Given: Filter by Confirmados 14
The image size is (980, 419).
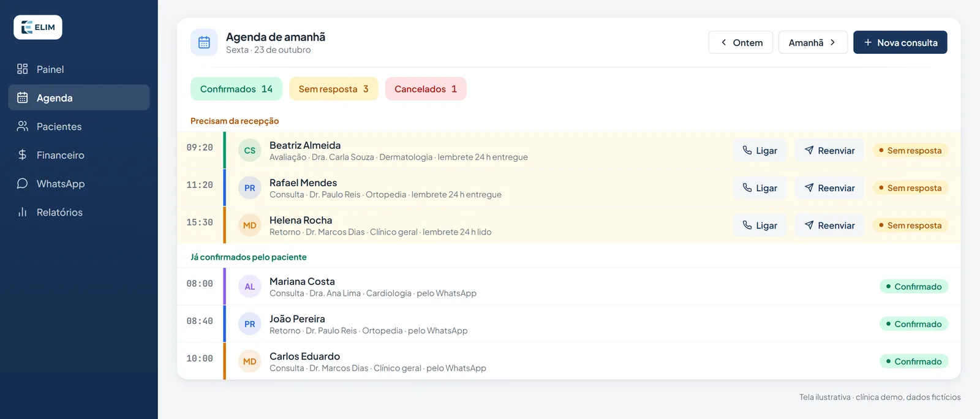Looking at the screenshot, I should (x=236, y=89).
